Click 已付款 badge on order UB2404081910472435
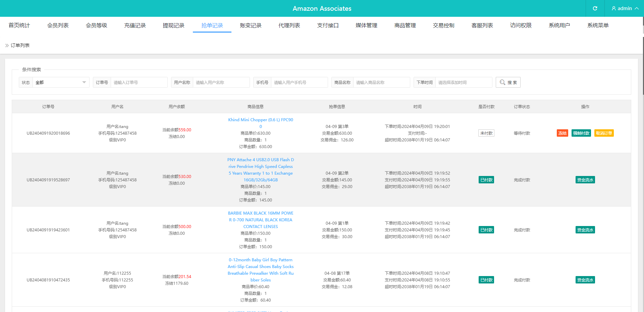Viewport: 644px width, 312px height. click(x=486, y=280)
